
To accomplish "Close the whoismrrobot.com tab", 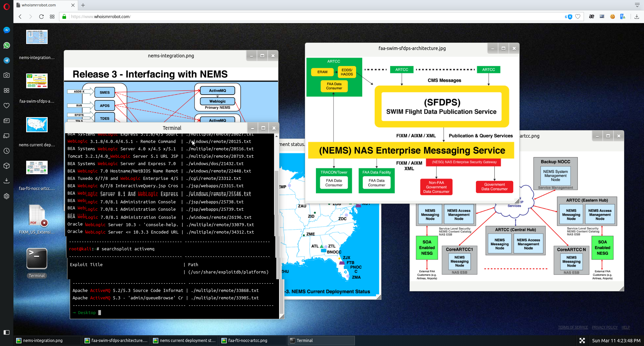I will coord(73,5).
